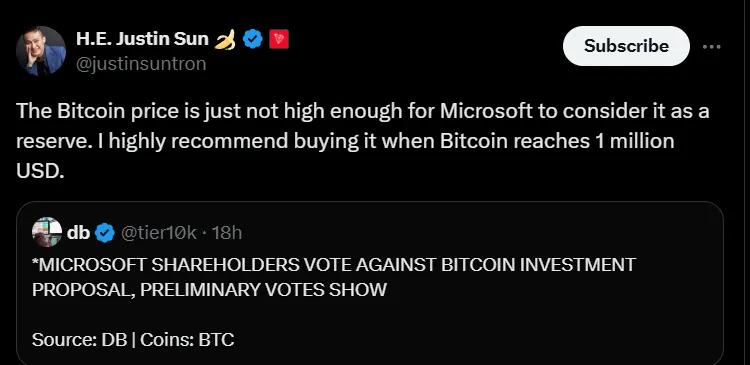Click the blue verified badge beside Justin Sun

(x=253, y=39)
